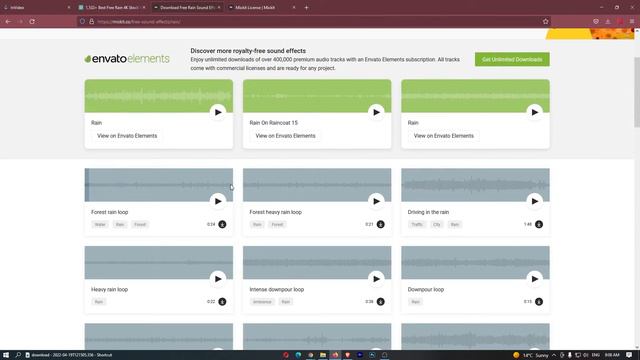Click the Forest tag under Forest rain loop
Screen dimensions: 640x360
140,224
